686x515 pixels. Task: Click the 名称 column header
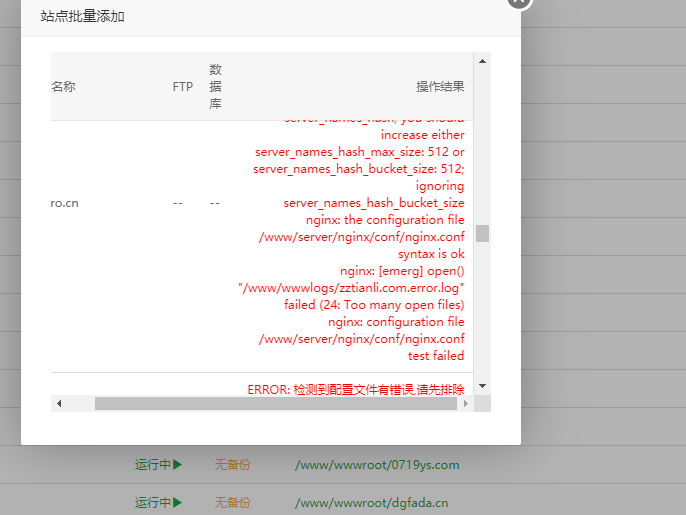click(x=63, y=86)
